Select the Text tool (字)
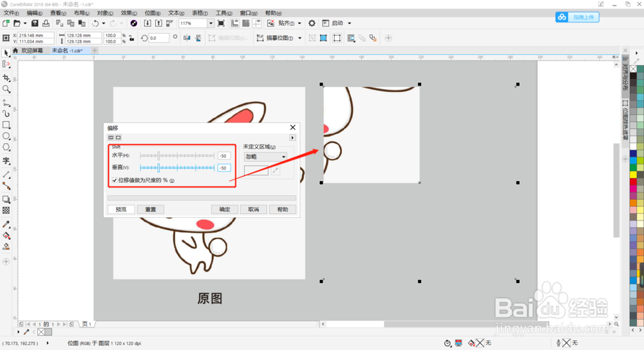This screenshot has height=350, width=644. pyautogui.click(x=6, y=160)
